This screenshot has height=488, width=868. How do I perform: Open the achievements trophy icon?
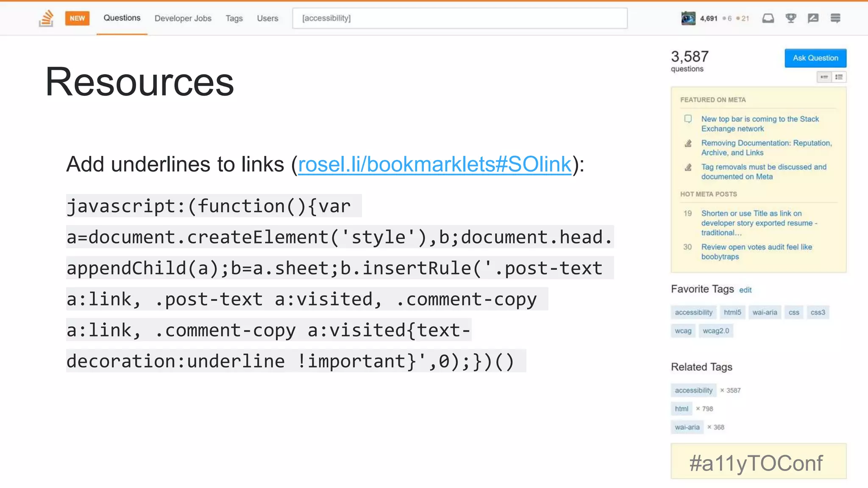click(790, 18)
